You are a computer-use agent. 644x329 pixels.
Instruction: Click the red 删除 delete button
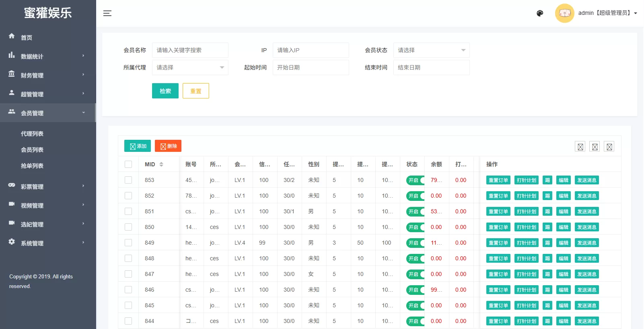point(168,146)
